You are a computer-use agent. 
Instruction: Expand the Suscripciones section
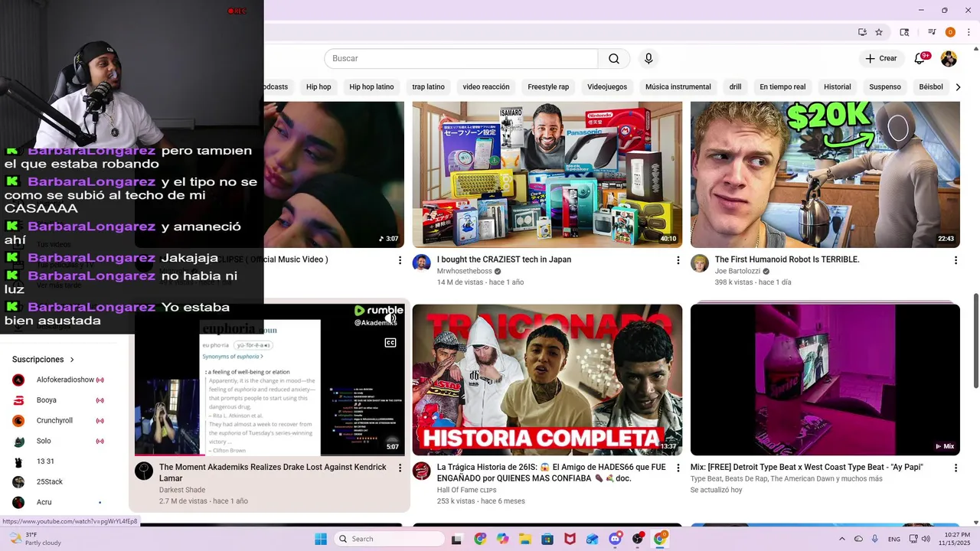[x=44, y=360]
